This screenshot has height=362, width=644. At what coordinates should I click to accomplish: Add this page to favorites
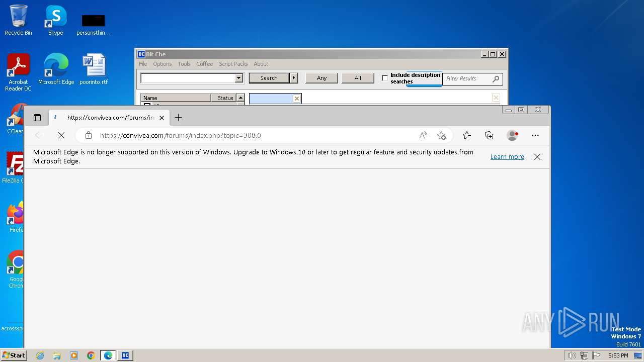[x=441, y=135]
